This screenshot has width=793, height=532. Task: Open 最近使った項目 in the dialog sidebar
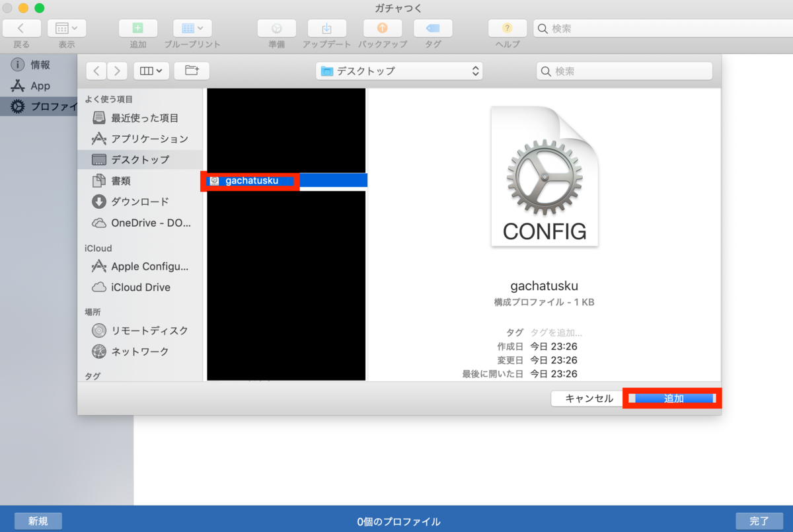140,118
